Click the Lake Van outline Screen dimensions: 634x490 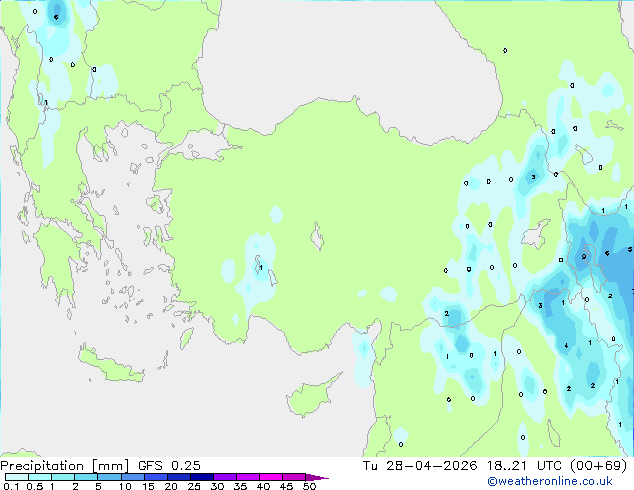pyautogui.click(x=536, y=233)
